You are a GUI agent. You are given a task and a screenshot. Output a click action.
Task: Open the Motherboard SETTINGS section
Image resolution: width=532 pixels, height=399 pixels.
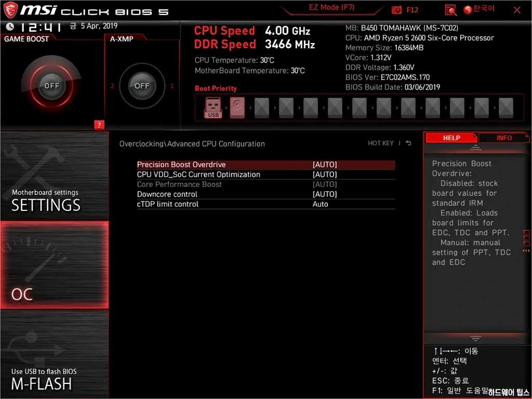pyautogui.click(x=55, y=177)
